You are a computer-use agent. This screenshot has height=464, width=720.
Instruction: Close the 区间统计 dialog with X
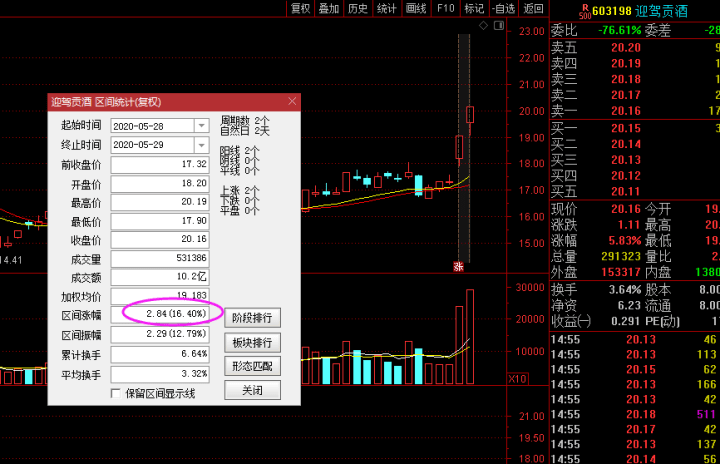[292, 101]
